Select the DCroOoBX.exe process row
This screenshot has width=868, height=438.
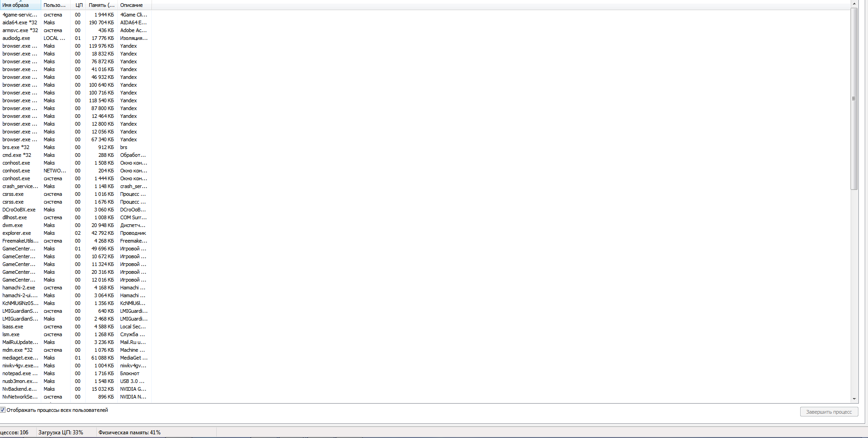[76, 210]
